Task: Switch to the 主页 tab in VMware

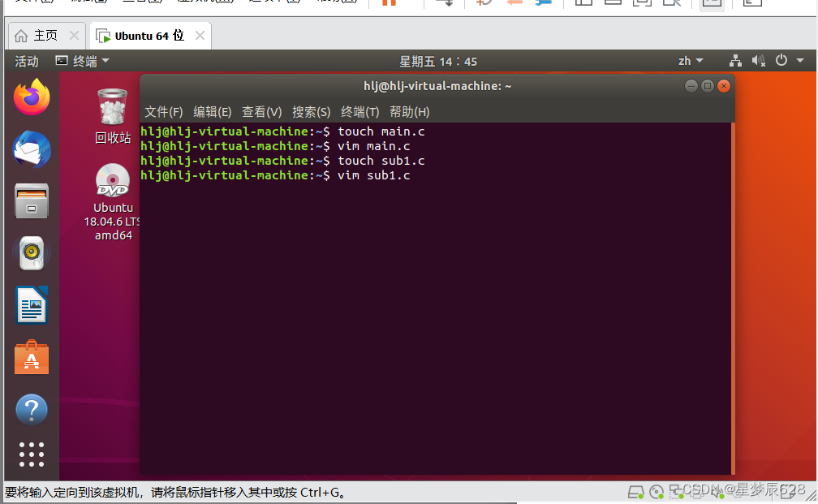Action: point(36,35)
